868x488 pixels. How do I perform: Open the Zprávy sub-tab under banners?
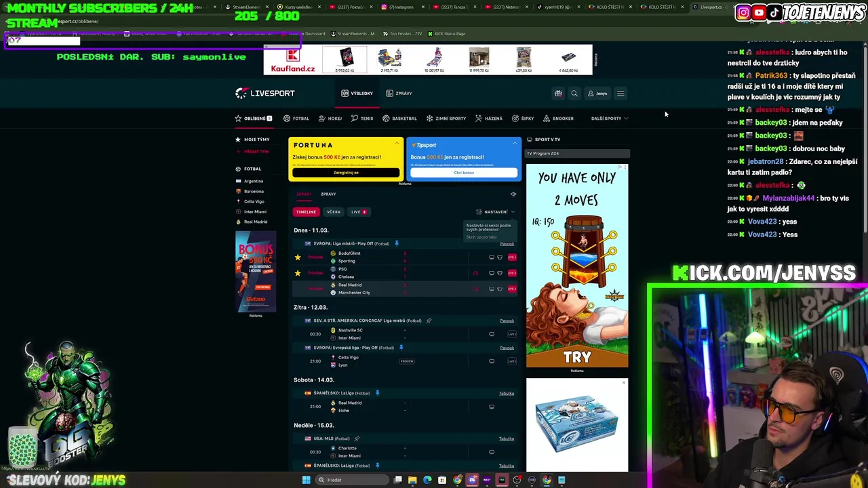[x=328, y=195]
